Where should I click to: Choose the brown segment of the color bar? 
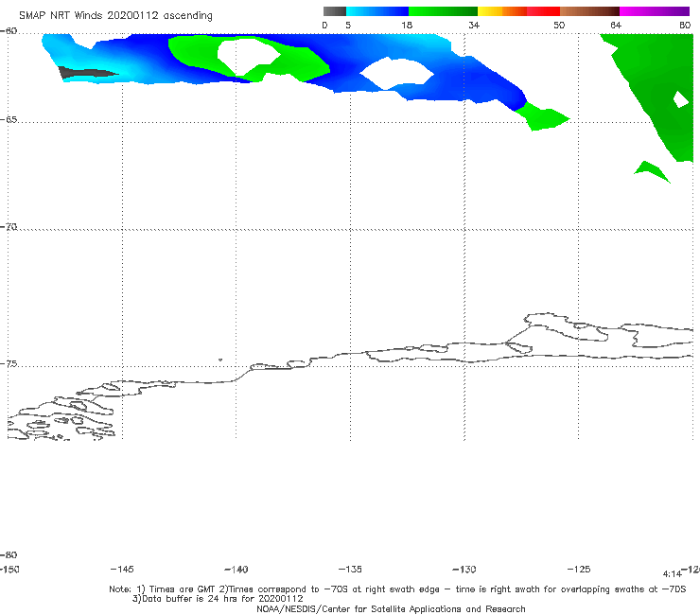589,11
